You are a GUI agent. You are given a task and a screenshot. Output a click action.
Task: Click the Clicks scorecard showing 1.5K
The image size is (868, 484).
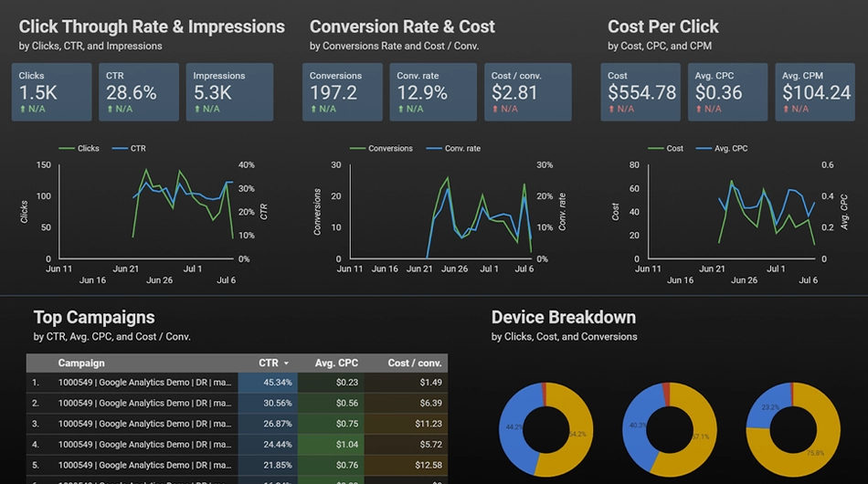click(51, 92)
